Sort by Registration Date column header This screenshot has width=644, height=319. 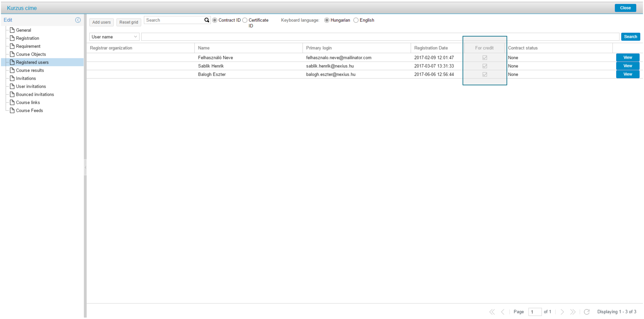pyautogui.click(x=431, y=48)
